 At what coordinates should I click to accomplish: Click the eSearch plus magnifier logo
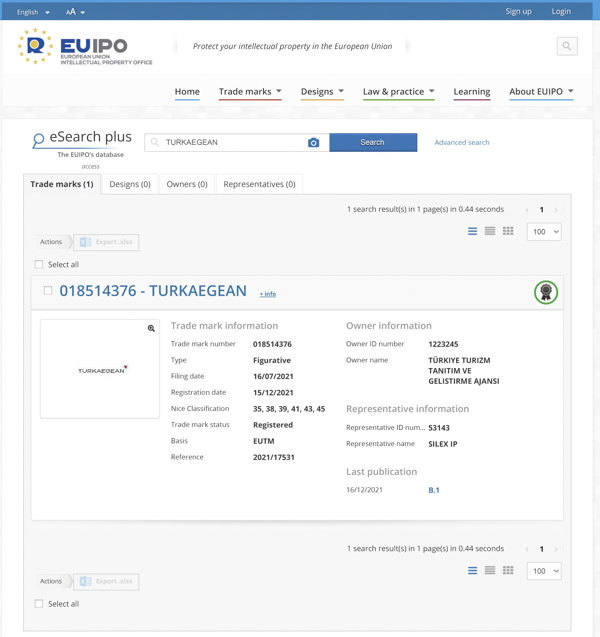38,140
